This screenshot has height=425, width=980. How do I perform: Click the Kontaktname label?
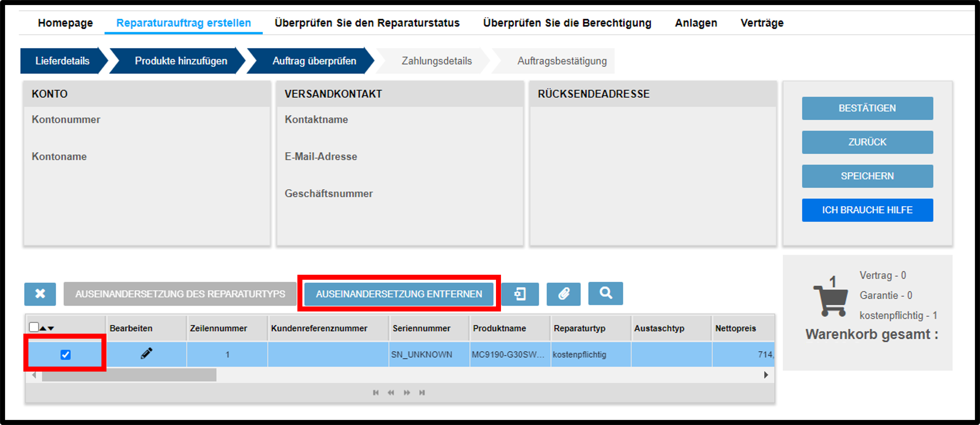pos(316,119)
